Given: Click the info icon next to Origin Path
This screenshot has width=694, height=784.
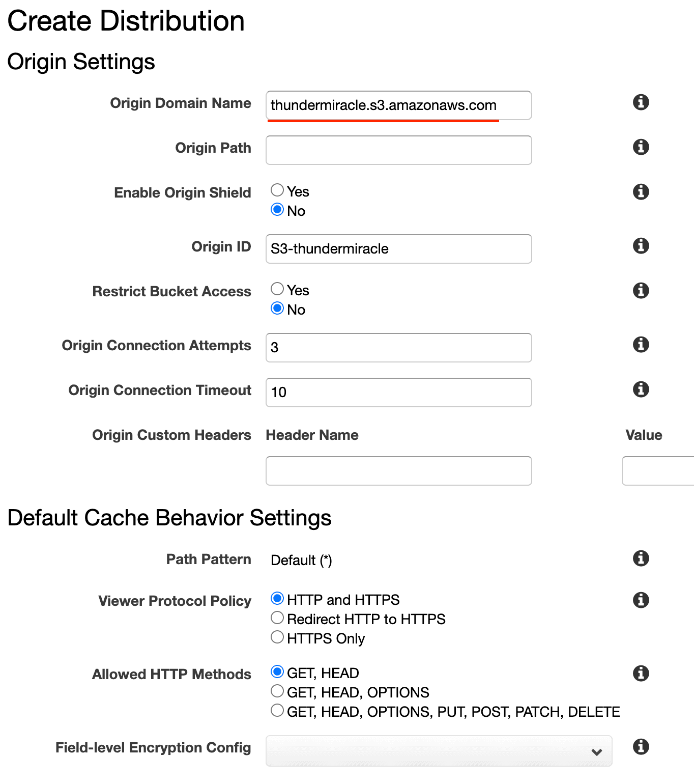Looking at the screenshot, I should point(641,147).
